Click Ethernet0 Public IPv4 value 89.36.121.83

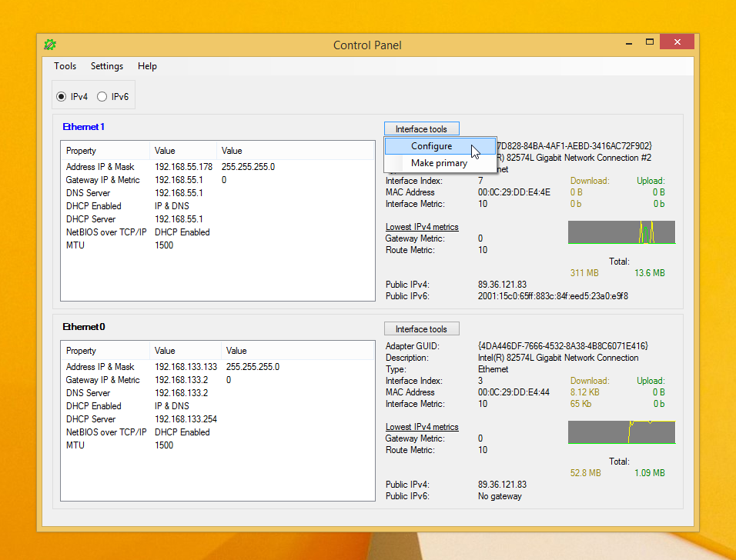pos(502,485)
